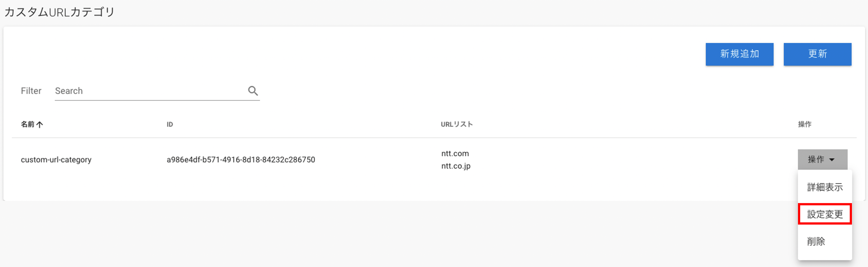
Task: Click the 新規追加 button
Action: click(x=739, y=54)
